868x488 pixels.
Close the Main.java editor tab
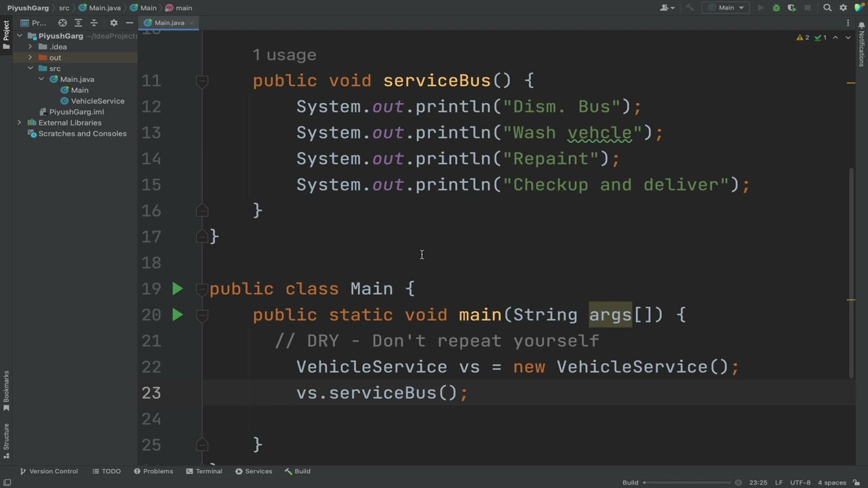(191, 23)
